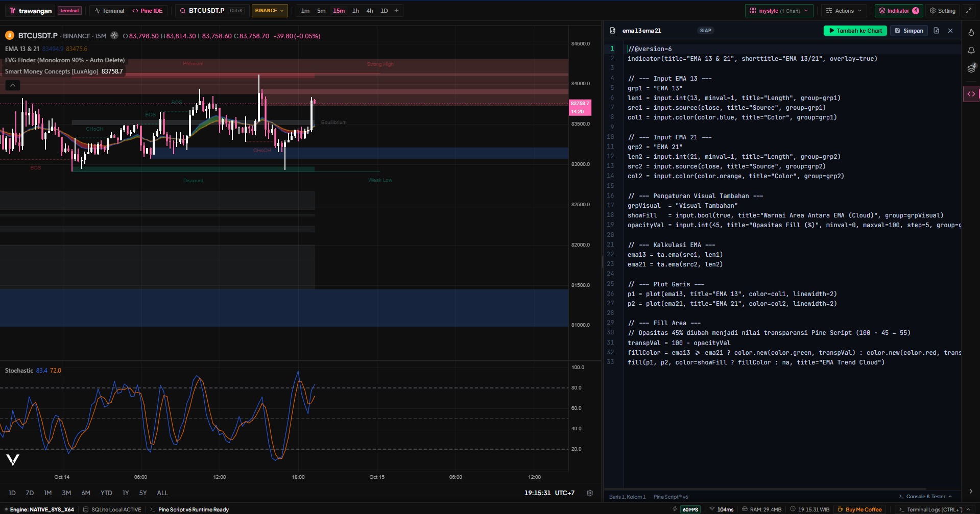Image resolution: width=980 pixels, height=514 pixels.
Task: Click the right arrow collapse icon below sidebar
Action: (971, 492)
